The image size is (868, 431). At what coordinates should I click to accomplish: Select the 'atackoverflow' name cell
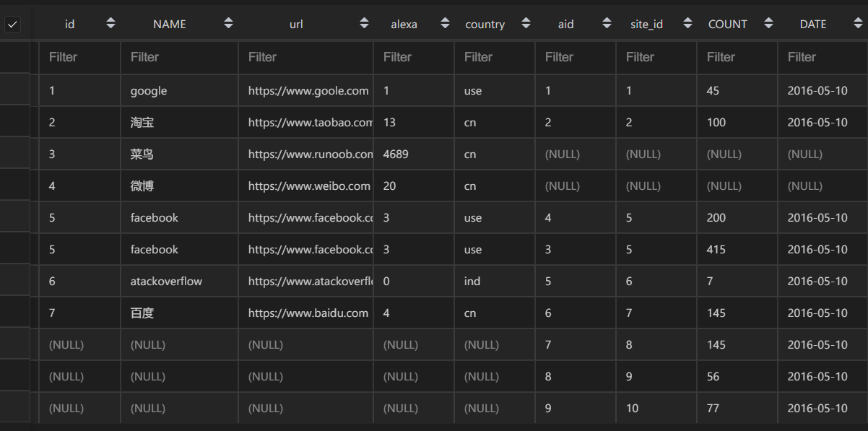179,282
